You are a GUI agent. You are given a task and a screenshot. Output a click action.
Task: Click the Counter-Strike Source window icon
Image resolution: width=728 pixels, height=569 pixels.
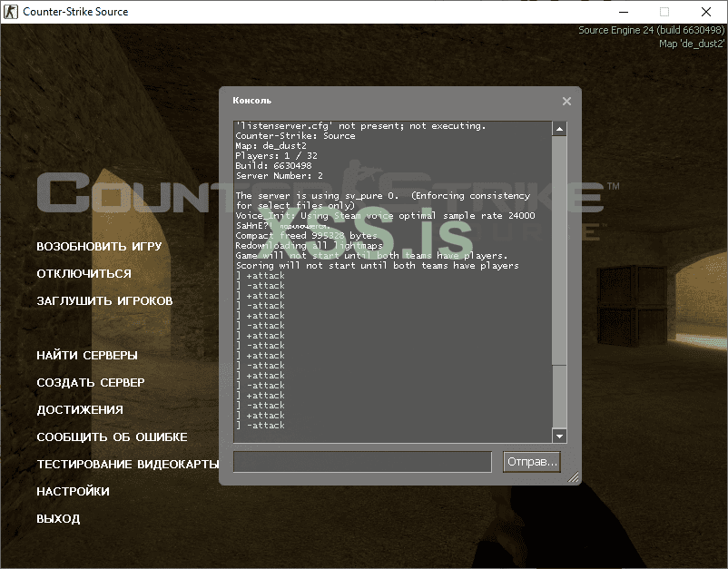11,12
